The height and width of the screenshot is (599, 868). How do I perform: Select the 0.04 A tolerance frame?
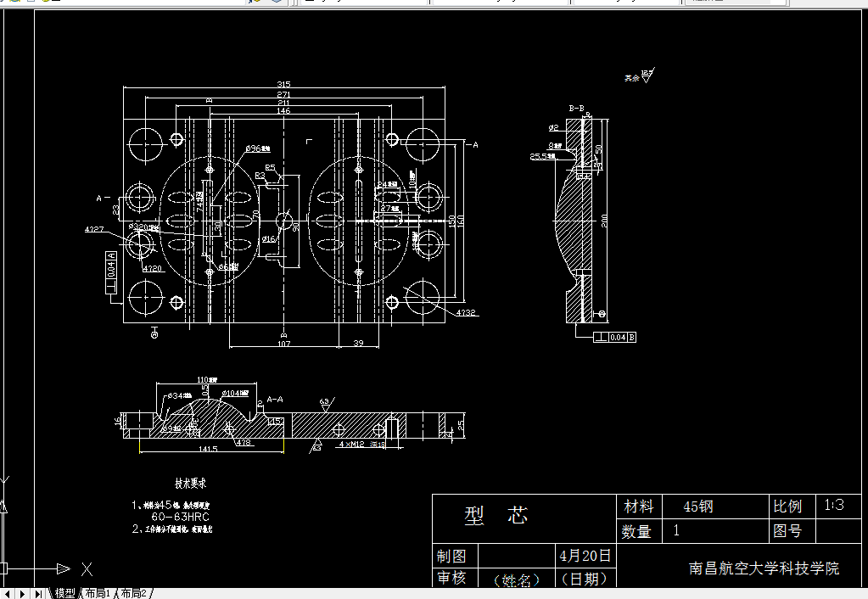(111, 272)
